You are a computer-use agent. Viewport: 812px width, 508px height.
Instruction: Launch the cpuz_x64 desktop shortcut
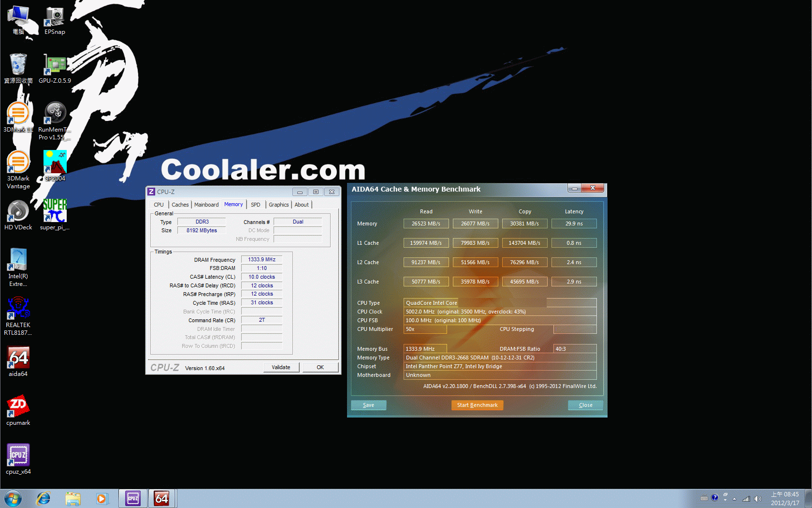pyautogui.click(x=18, y=459)
